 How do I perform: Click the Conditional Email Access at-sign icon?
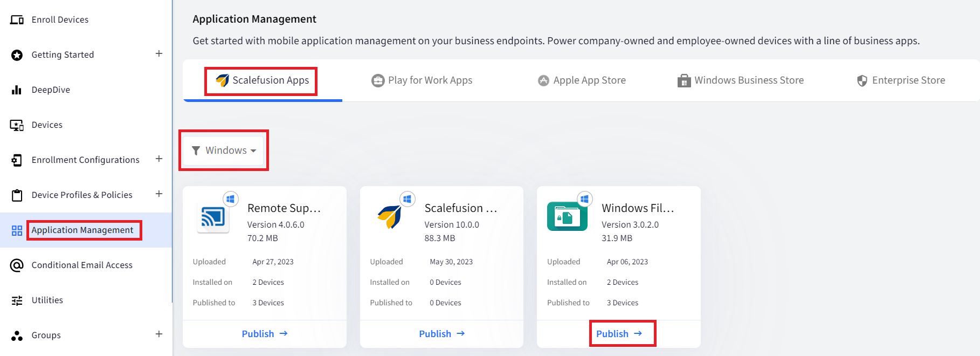click(x=17, y=265)
